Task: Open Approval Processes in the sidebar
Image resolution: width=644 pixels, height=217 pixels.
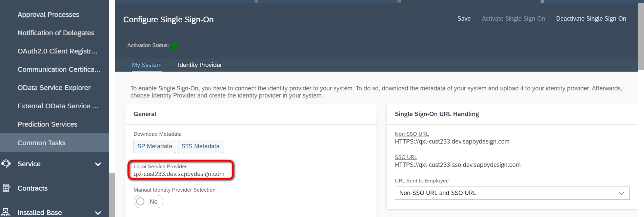Action: [48, 15]
